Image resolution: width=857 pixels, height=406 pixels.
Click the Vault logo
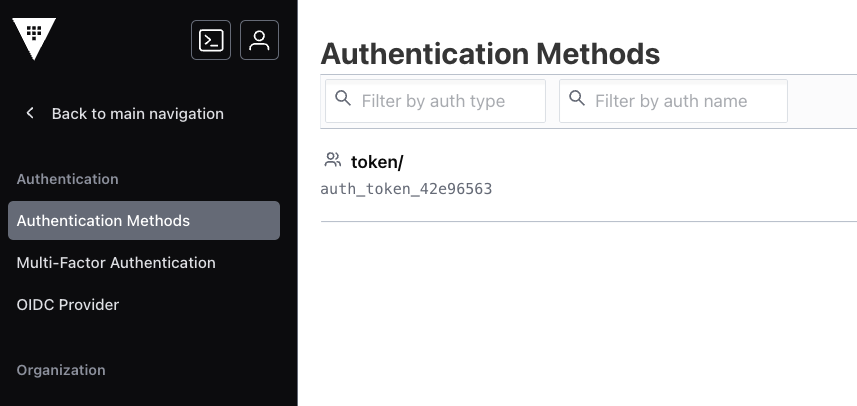[34, 38]
